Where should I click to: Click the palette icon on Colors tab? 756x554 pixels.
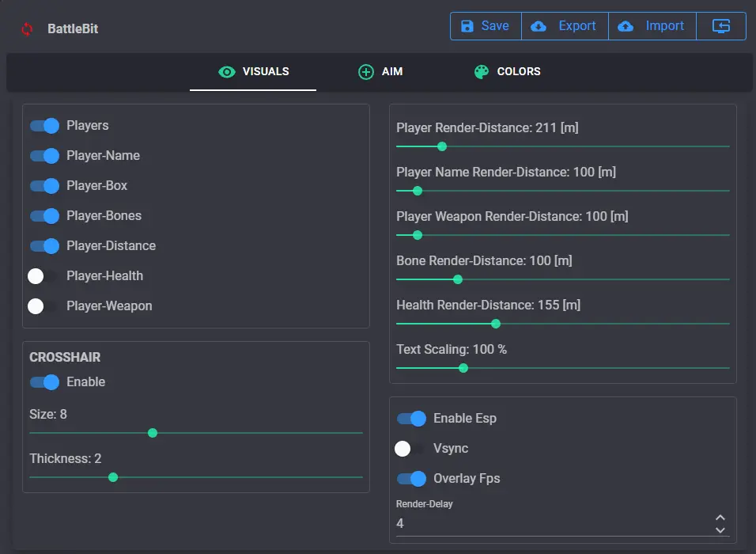click(482, 72)
